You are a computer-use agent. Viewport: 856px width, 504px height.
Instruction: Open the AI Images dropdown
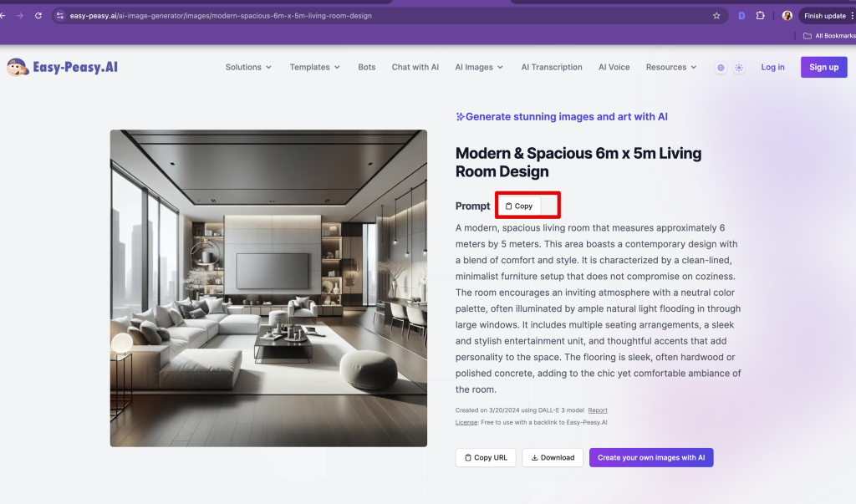click(x=479, y=68)
